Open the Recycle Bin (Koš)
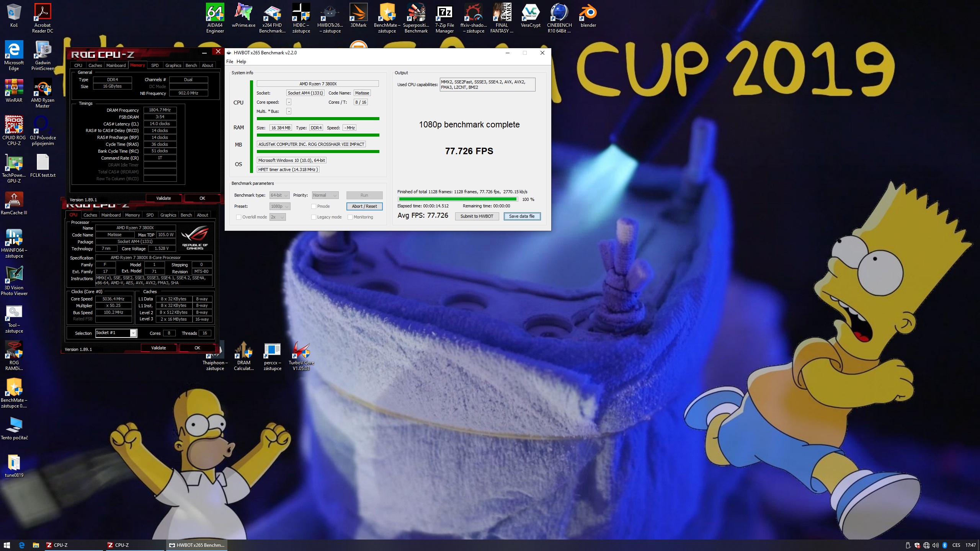Viewport: 980px width, 551px height. (14, 15)
